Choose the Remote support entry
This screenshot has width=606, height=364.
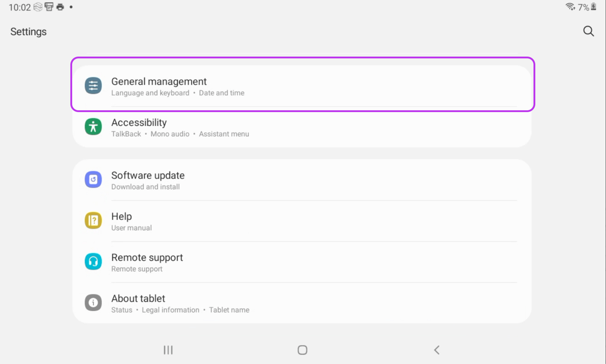[x=147, y=258]
